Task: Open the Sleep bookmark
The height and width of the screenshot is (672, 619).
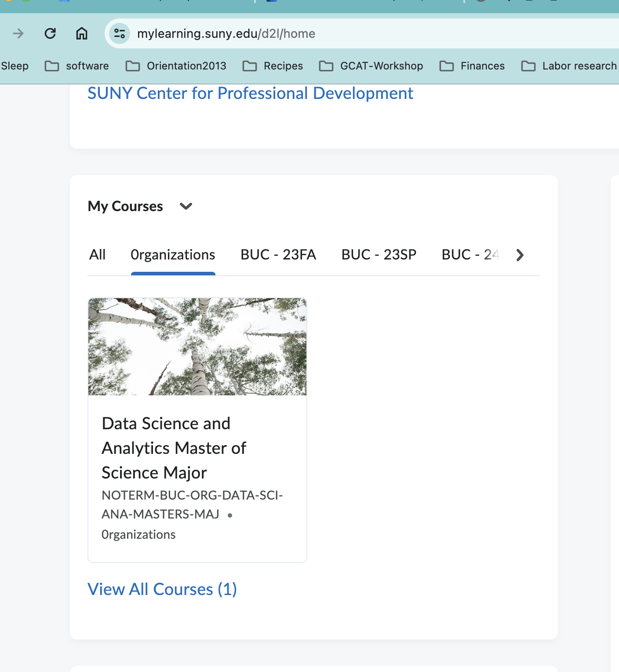Action: coord(15,66)
